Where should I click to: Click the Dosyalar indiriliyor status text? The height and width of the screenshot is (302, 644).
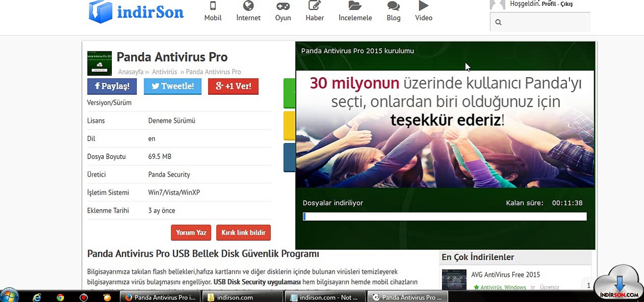point(333,203)
